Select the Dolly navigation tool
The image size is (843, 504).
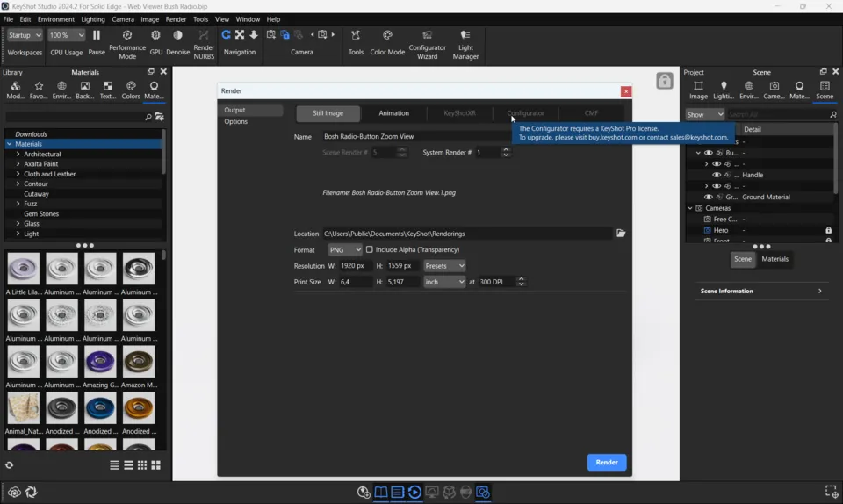click(254, 35)
